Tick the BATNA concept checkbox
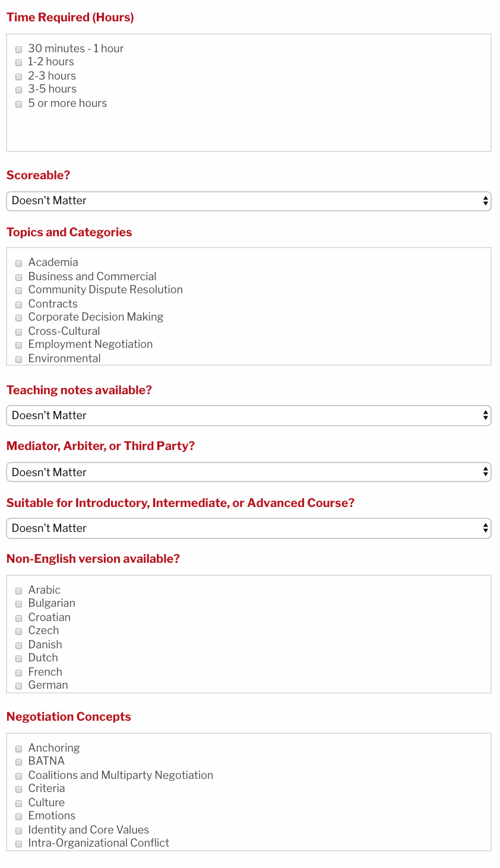This screenshot has width=500, height=868. (x=19, y=762)
